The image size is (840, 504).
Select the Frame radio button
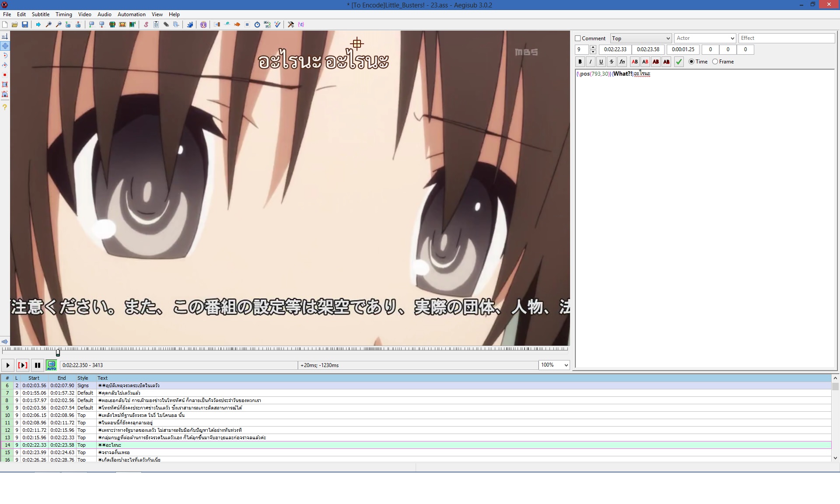[715, 62]
